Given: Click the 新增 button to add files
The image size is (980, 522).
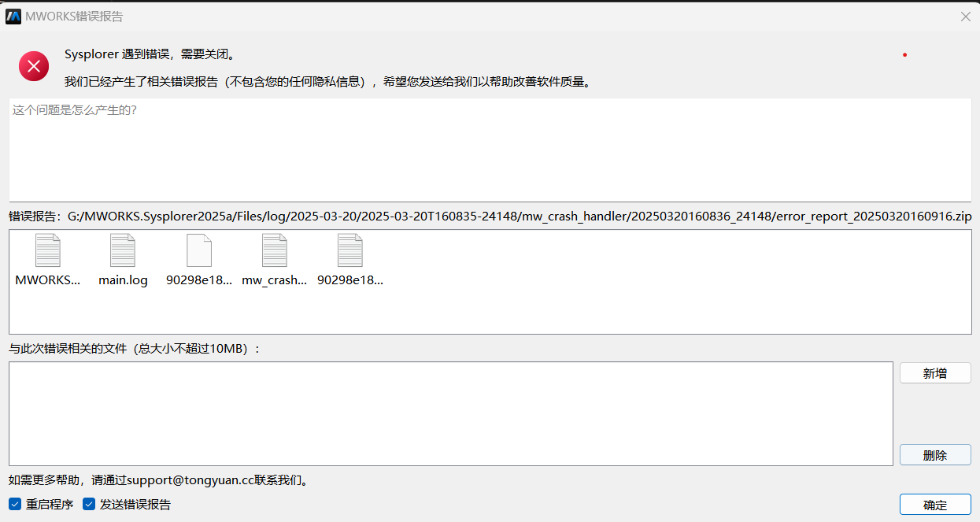Looking at the screenshot, I should pos(935,373).
